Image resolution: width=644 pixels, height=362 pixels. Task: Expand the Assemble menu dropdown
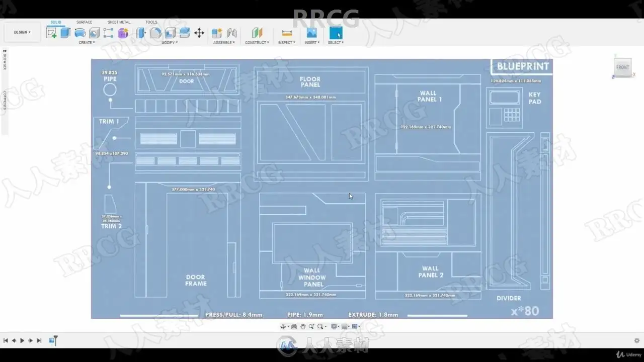pos(224,43)
